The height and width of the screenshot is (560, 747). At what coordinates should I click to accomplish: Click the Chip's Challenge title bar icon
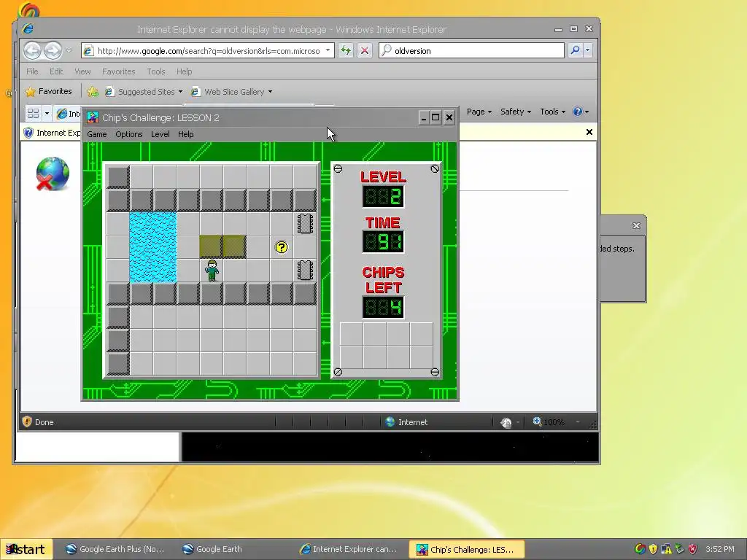(x=93, y=117)
